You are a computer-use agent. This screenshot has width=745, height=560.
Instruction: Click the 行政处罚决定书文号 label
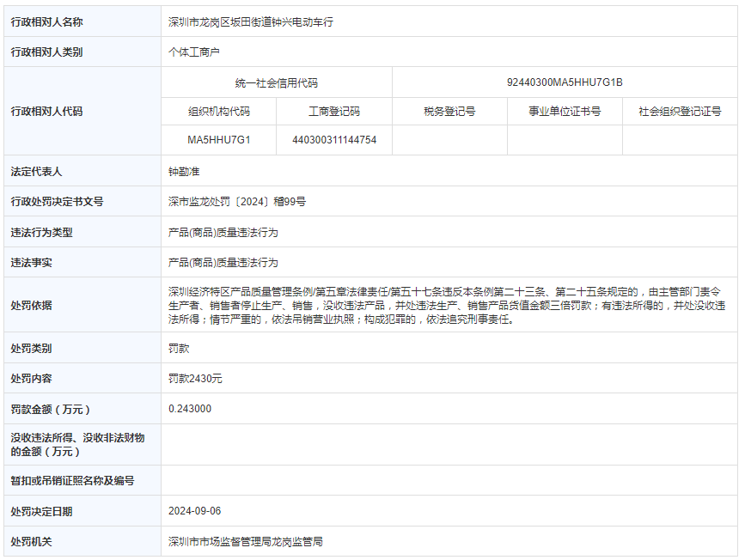tap(57, 202)
